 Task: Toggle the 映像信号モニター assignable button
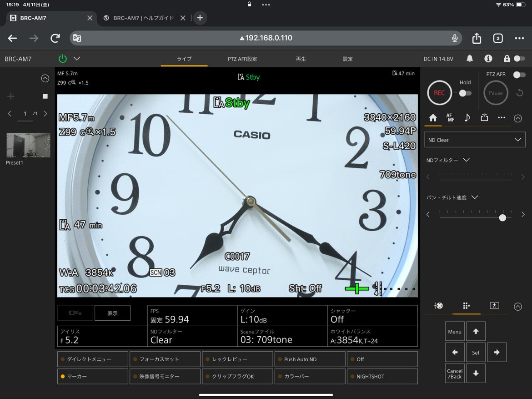coord(165,376)
